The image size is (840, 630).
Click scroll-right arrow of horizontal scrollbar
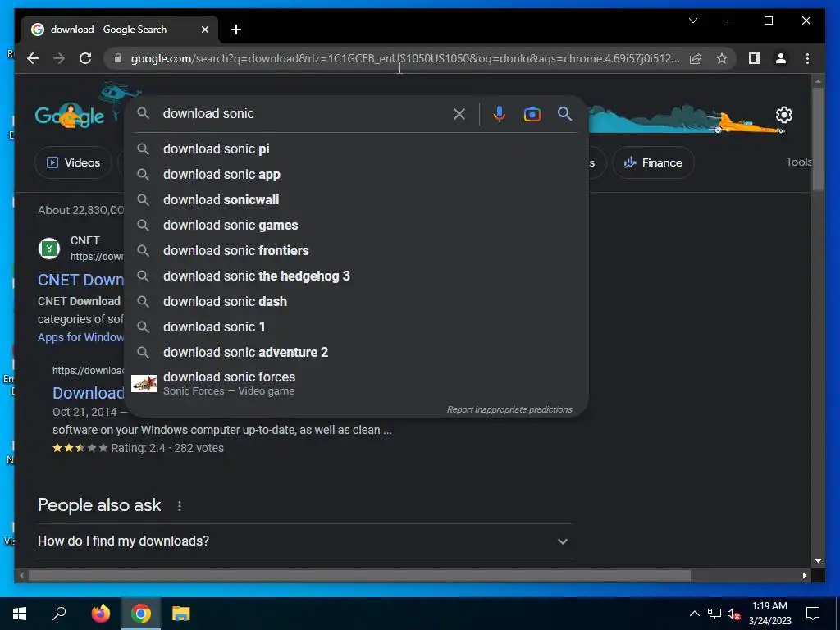[x=804, y=576]
